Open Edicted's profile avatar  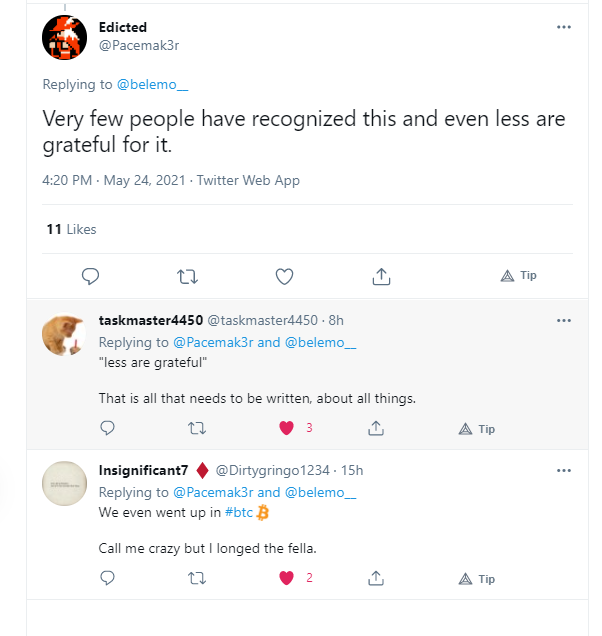64,38
